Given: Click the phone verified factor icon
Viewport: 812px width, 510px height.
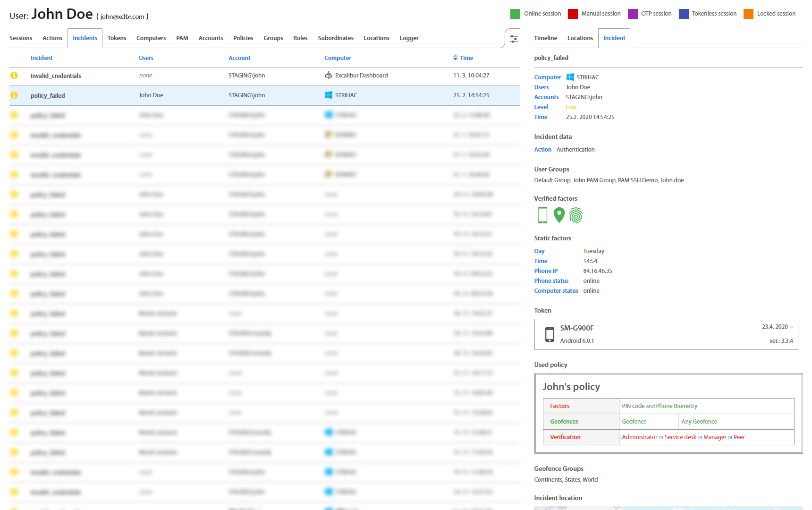Looking at the screenshot, I should coord(542,215).
